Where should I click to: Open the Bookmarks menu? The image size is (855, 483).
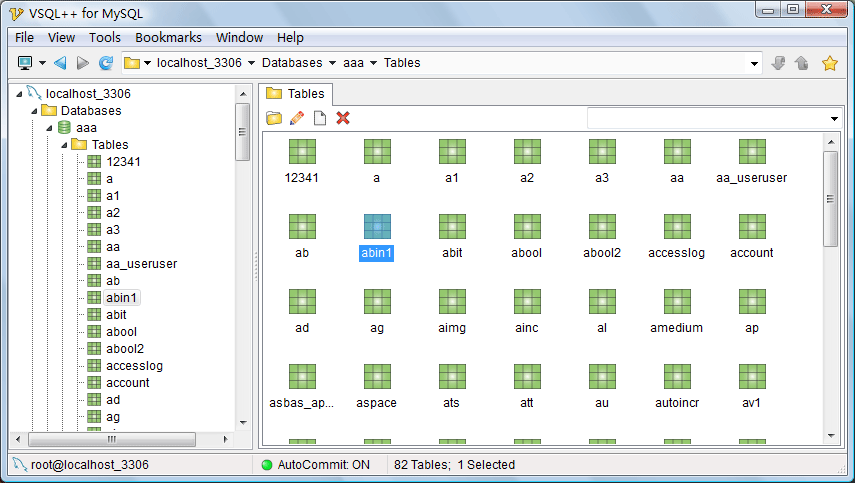pyautogui.click(x=168, y=37)
